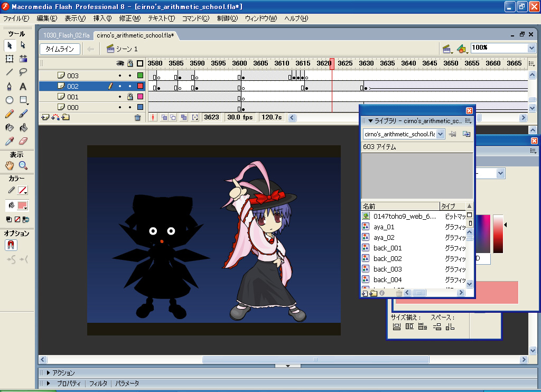Select the Rectangle tool
This screenshot has height=392, width=541.
pos(23,100)
